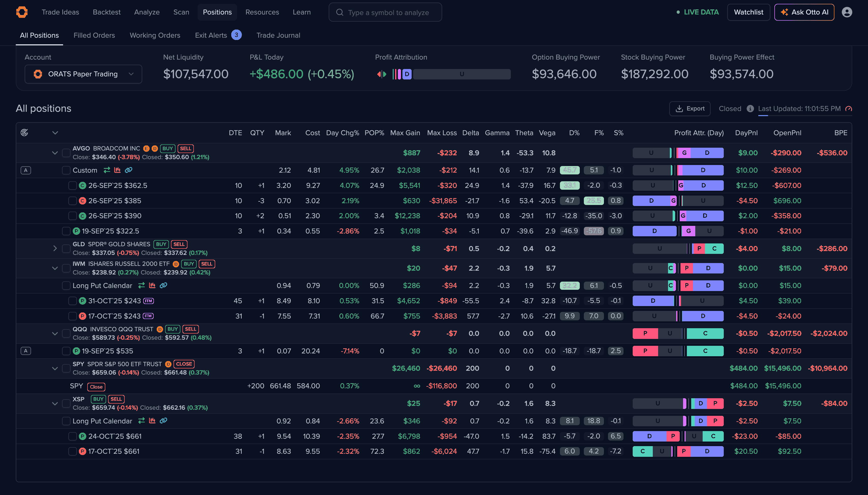Click the Closed info icon
The height and width of the screenshot is (495, 868).
tap(750, 109)
